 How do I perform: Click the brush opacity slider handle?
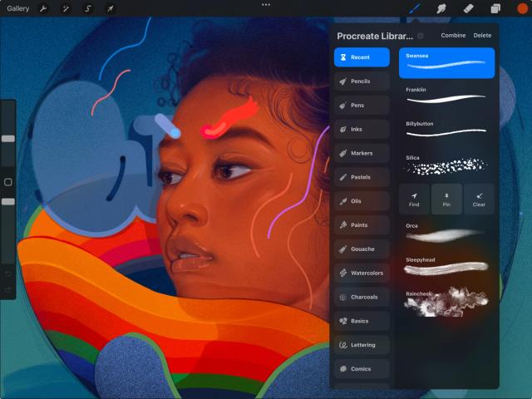click(x=8, y=201)
